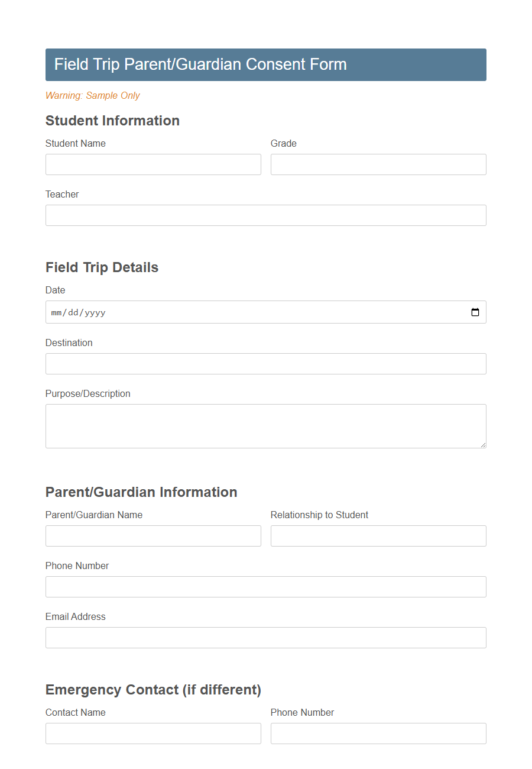Click the Purpose/Description resize handle
This screenshot has height=769, width=532.
[x=483, y=445]
